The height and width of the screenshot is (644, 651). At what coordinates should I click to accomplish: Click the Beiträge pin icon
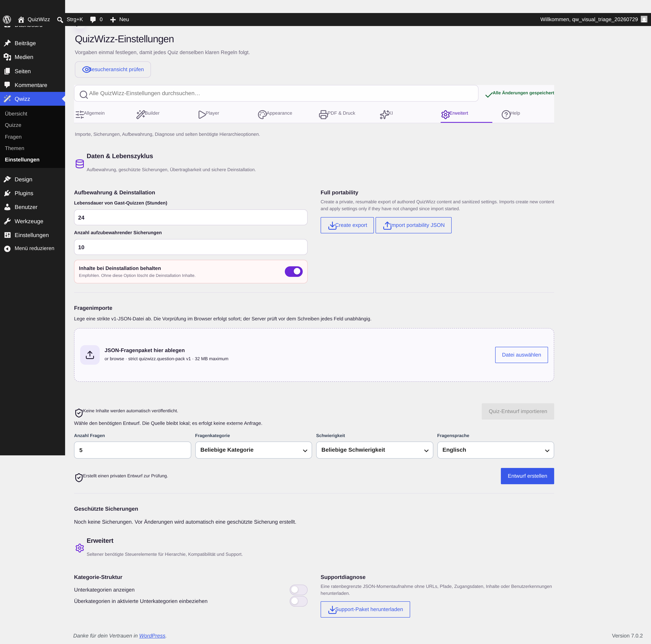coord(7,43)
